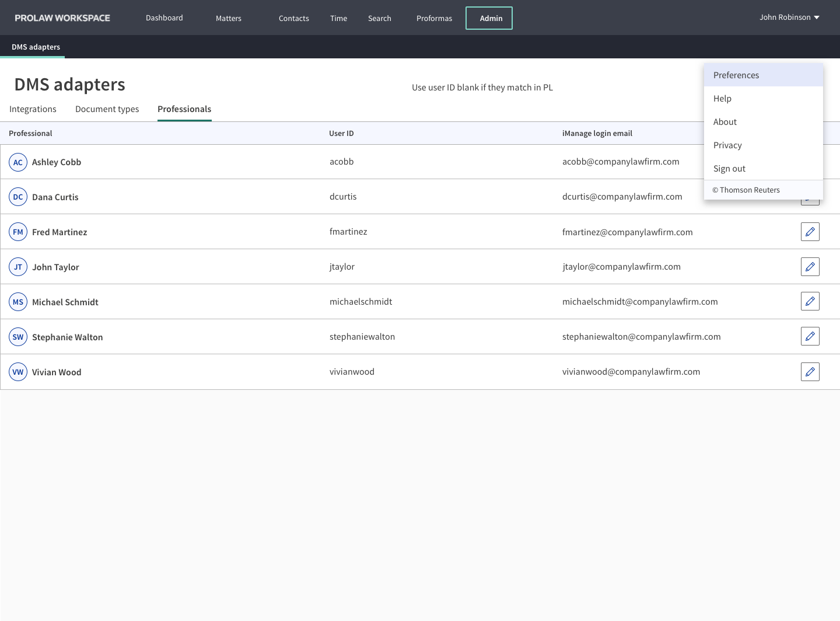Click the 'Use user ID blank' hint text
The height and width of the screenshot is (621, 840).
pyautogui.click(x=482, y=88)
